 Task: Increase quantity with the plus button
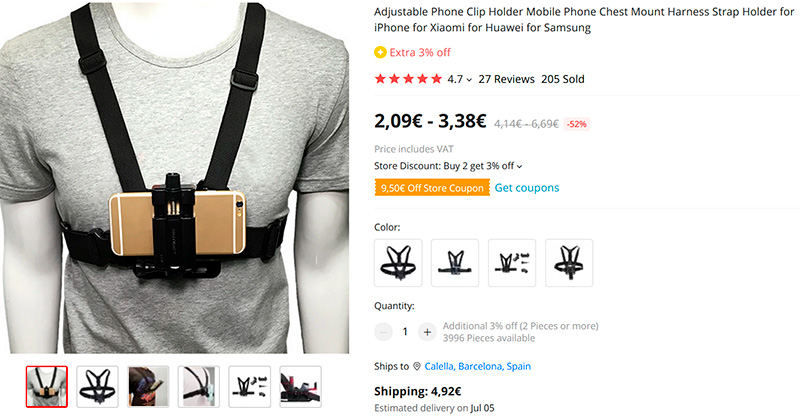pyautogui.click(x=427, y=332)
